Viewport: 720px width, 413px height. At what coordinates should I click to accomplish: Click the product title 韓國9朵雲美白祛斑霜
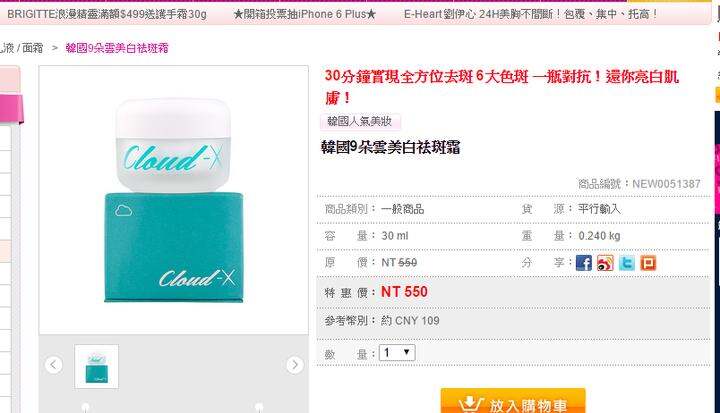click(x=391, y=147)
